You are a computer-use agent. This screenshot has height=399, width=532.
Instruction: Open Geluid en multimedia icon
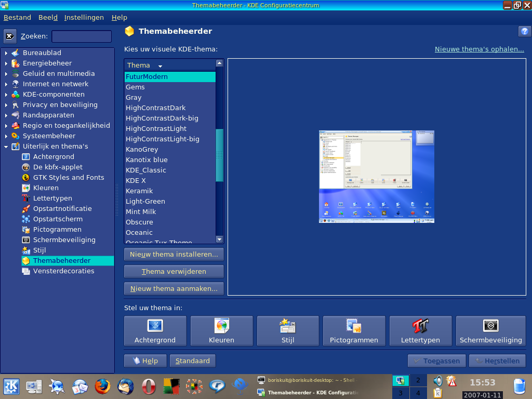(x=16, y=74)
